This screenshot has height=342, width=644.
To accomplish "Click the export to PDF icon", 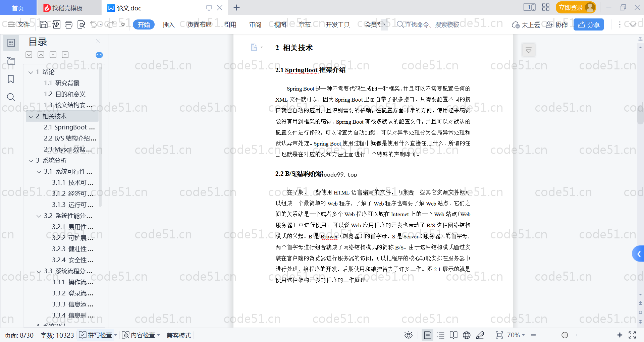I will click(x=56, y=24).
